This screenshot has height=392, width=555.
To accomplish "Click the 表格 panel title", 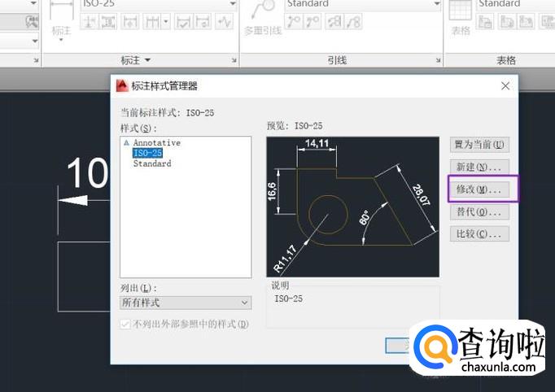I will [506, 60].
